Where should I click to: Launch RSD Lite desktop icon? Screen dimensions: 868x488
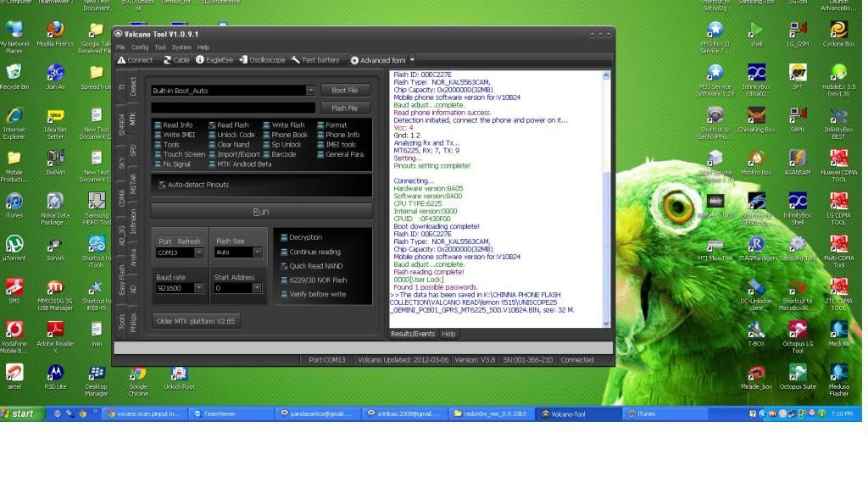(55, 377)
